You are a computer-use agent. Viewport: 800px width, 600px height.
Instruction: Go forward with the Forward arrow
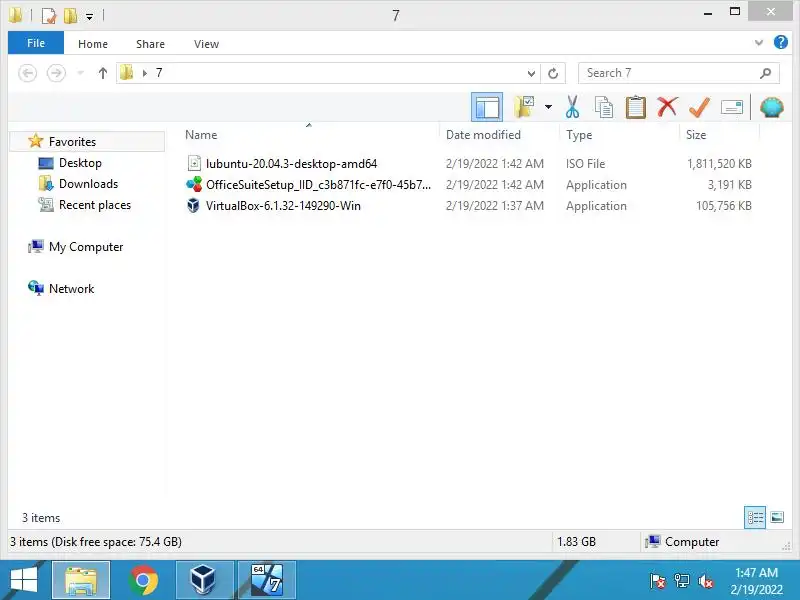pyautogui.click(x=56, y=73)
